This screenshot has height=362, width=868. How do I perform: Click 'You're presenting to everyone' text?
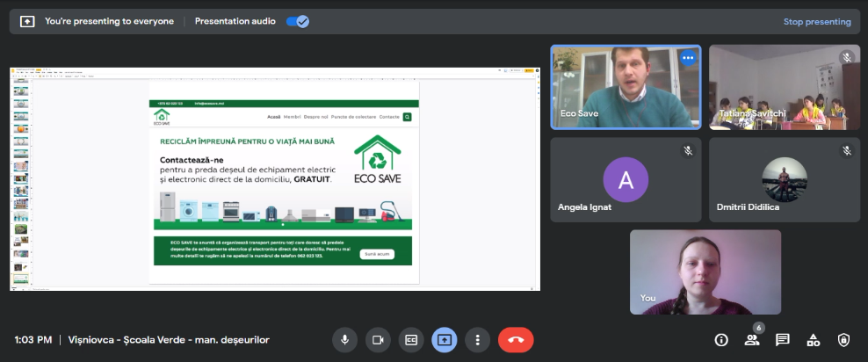click(x=109, y=22)
